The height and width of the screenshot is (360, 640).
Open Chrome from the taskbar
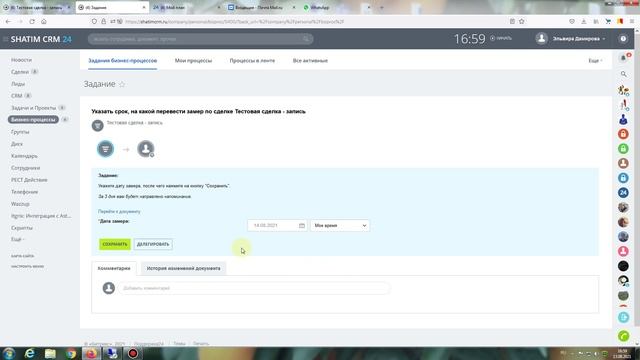pos(71,353)
